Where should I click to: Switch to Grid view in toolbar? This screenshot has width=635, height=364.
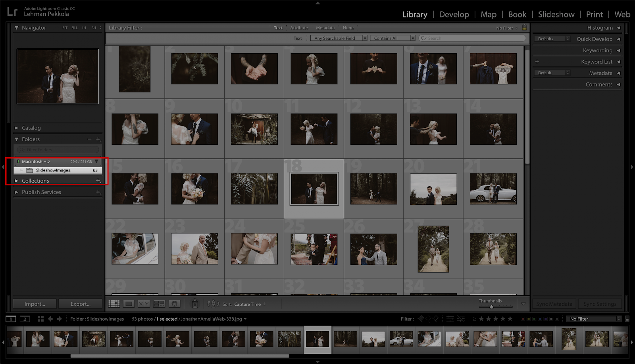click(114, 304)
